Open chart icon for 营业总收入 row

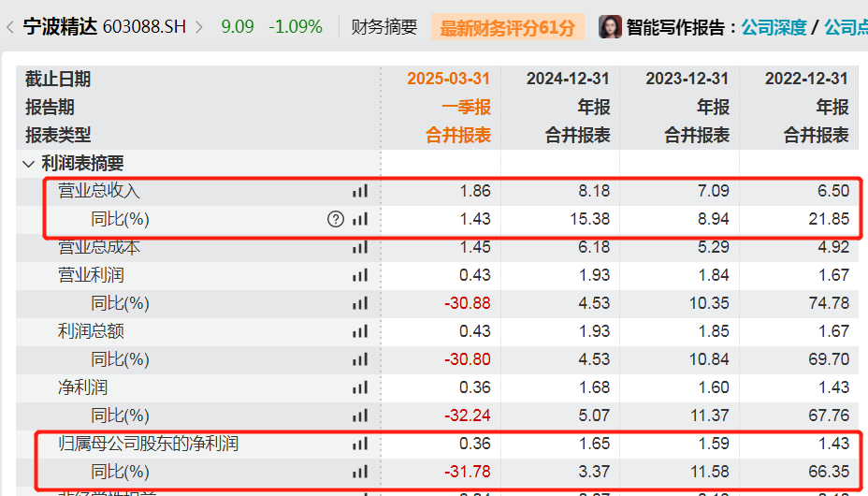(360, 191)
